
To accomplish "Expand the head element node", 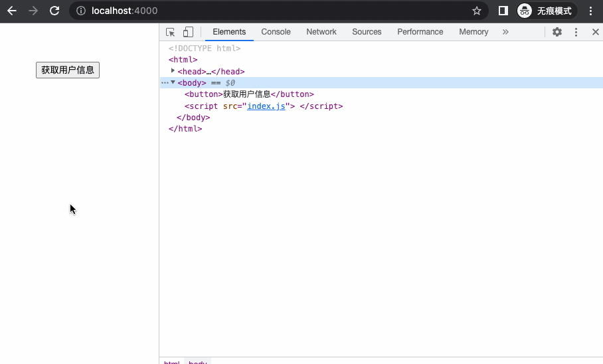I will (x=173, y=71).
